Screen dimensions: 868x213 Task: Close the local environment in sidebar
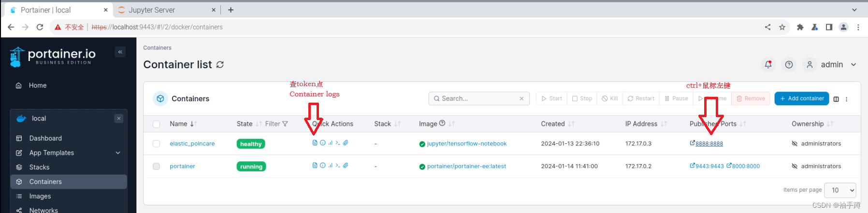119,119
